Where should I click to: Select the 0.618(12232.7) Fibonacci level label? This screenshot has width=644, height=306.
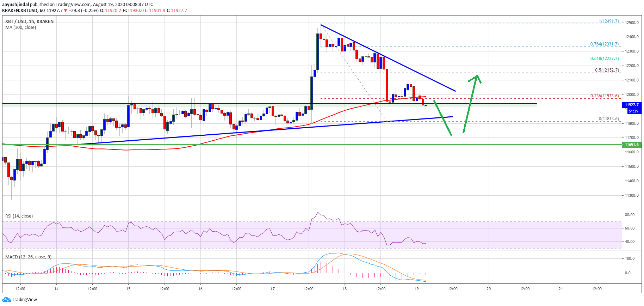coord(604,59)
